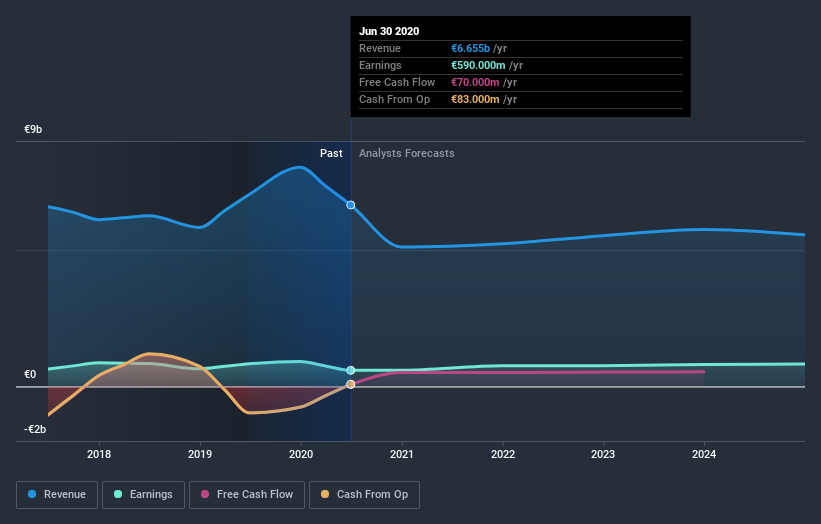Click the Analysts Forecasts label
Screen dimensions: 821x524
[407, 153]
